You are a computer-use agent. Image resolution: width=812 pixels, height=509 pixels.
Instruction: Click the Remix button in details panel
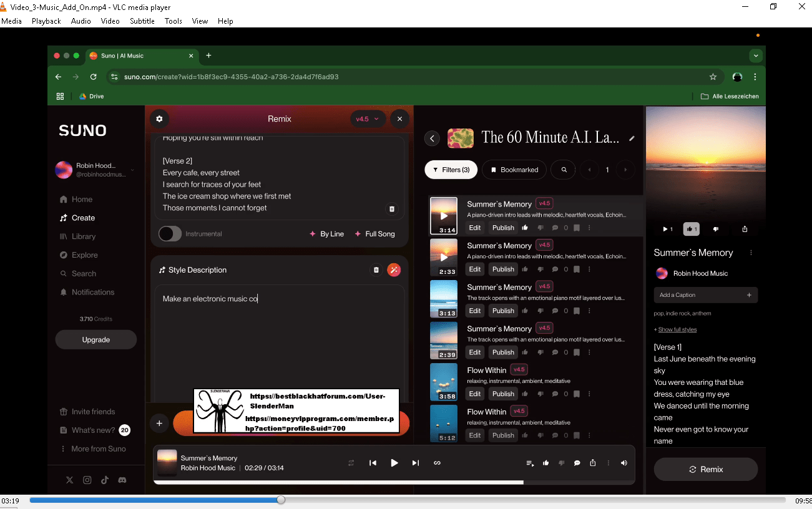point(706,470)
